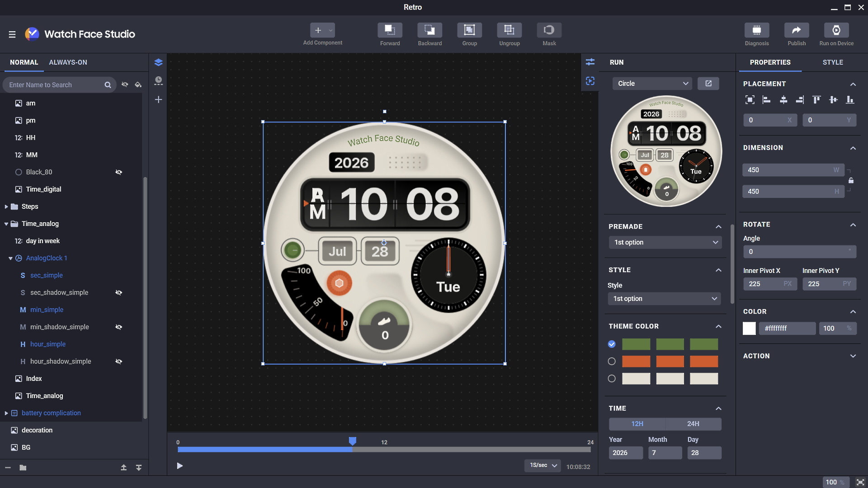Click the white color swatch
The image size is (868, 488).
pyautogui.click(x=749, y=328)
